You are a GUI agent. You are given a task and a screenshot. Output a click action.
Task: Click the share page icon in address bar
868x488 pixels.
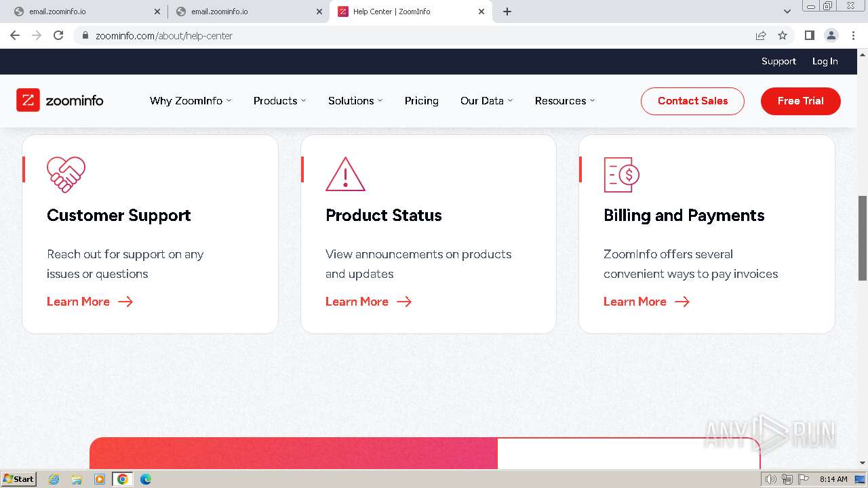761,35
